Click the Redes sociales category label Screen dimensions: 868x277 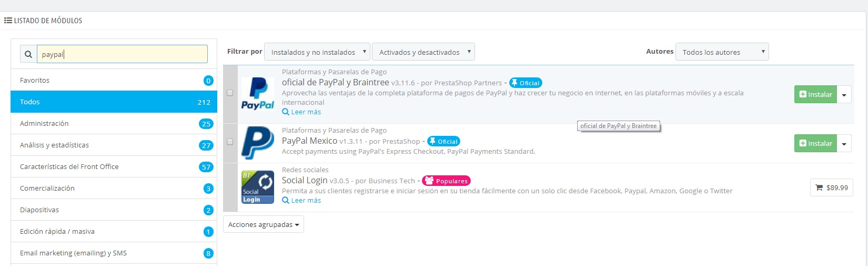(305, 170)
